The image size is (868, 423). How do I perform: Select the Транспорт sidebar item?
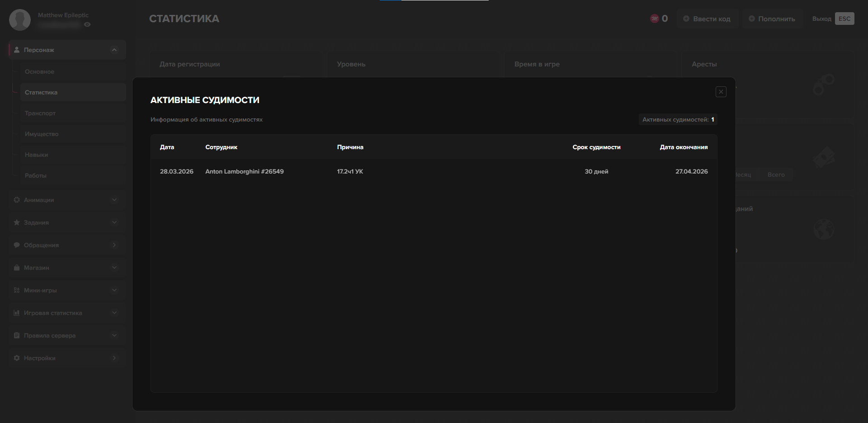pos(40,113)
